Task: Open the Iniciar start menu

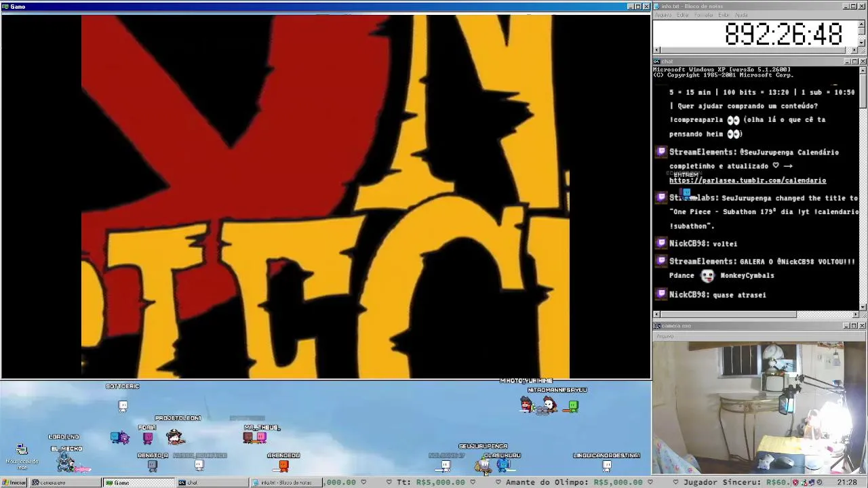Action: pos(14,483)
